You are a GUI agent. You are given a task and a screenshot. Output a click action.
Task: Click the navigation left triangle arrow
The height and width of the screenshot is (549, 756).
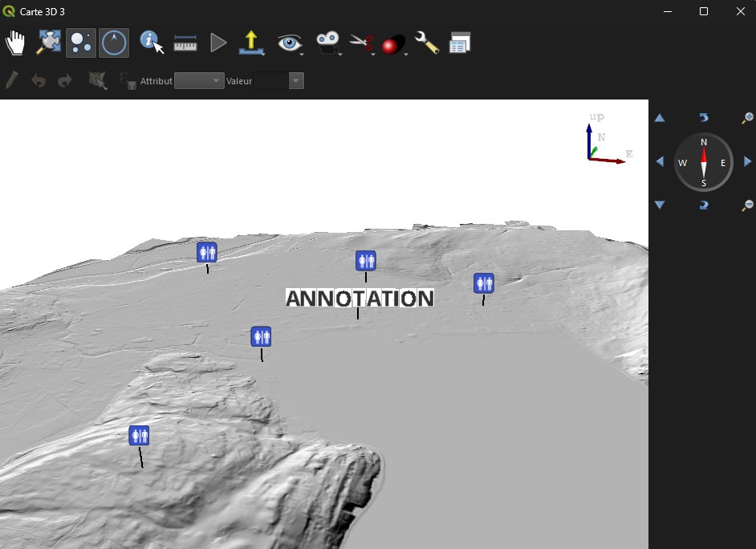click(660, 161)
